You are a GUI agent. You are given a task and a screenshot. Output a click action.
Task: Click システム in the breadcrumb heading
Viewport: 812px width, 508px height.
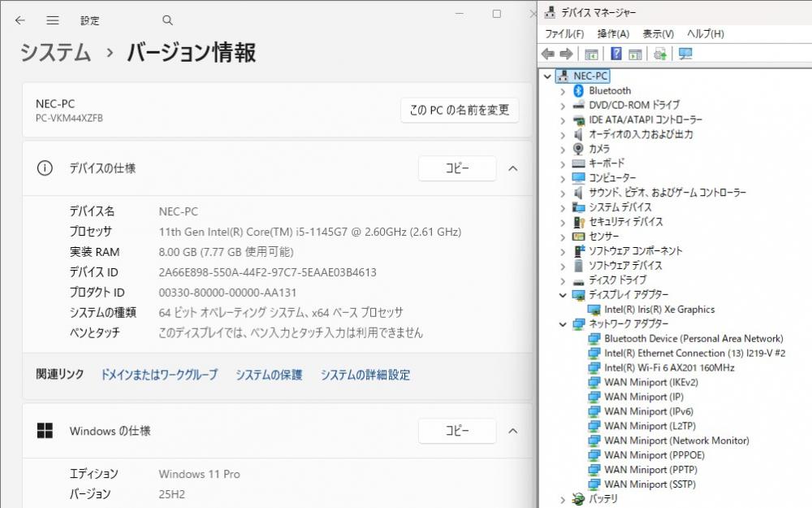coord(55,52)
